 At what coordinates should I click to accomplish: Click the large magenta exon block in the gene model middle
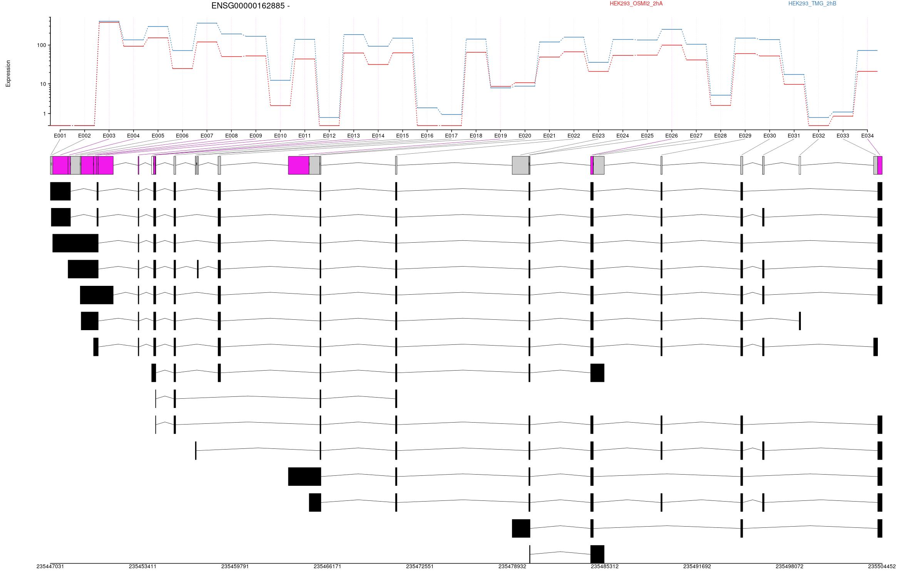[299, 165]
